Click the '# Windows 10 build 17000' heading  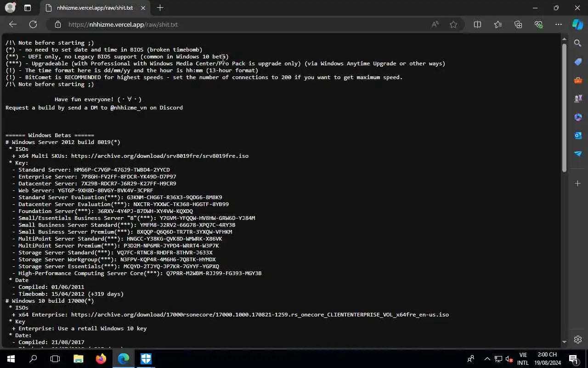(x=50, y=301)
